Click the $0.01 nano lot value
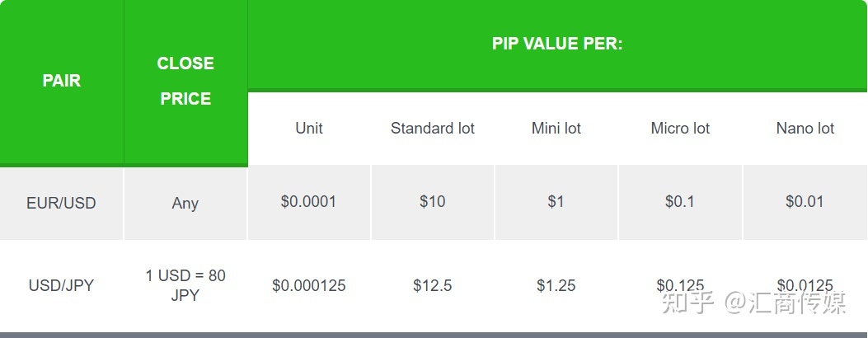Viewport: 868px width, 338px height. [805, 201]
